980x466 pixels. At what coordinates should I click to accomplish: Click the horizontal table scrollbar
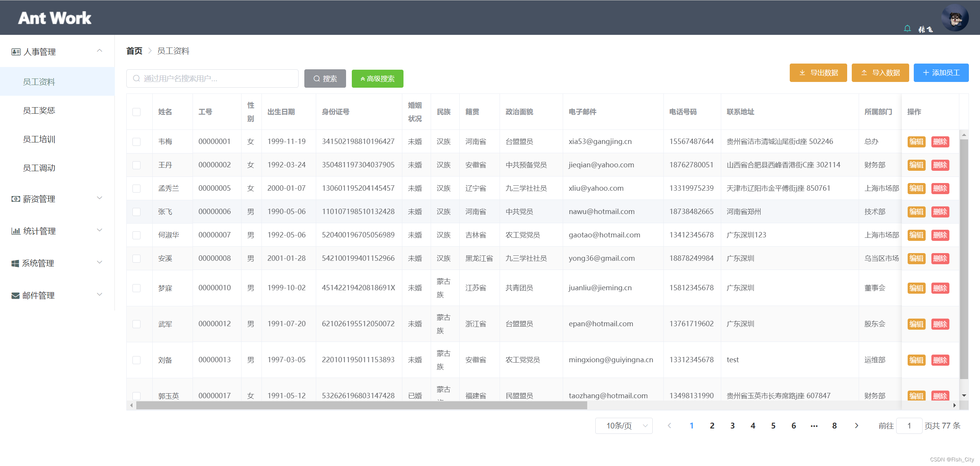361,405
